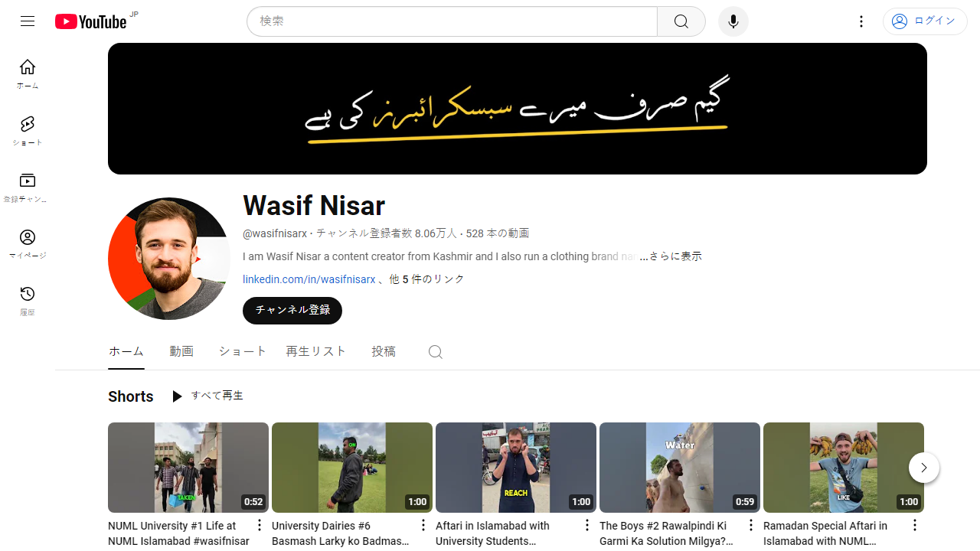The width and height of the screenshot is (980, 551).
Task: Open Ramadan Special Aftari short thumbnail
Action: pos(844,468)
